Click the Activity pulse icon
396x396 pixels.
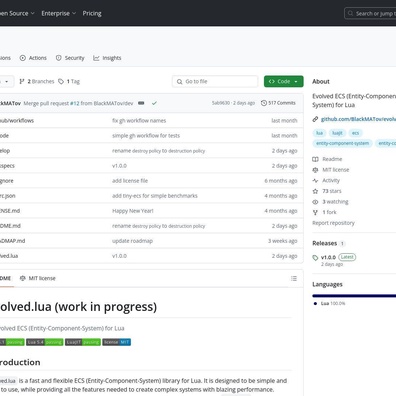[x=315, y=180]
